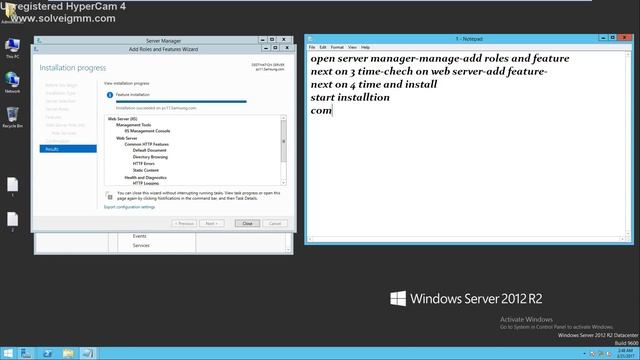Open Notepad Format menu
The image size is (640, 360).
pyautogui.click(x=337, y=47)
